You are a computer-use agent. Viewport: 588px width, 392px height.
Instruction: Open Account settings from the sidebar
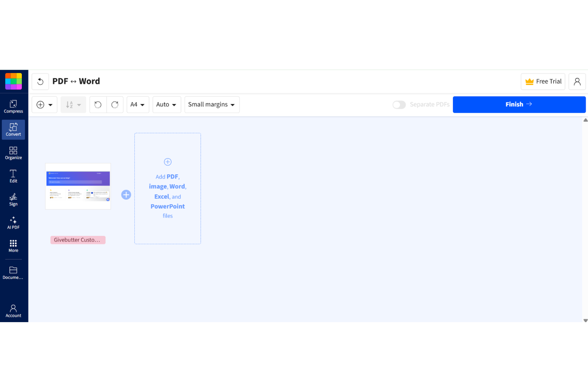click(x=13, y=310)
